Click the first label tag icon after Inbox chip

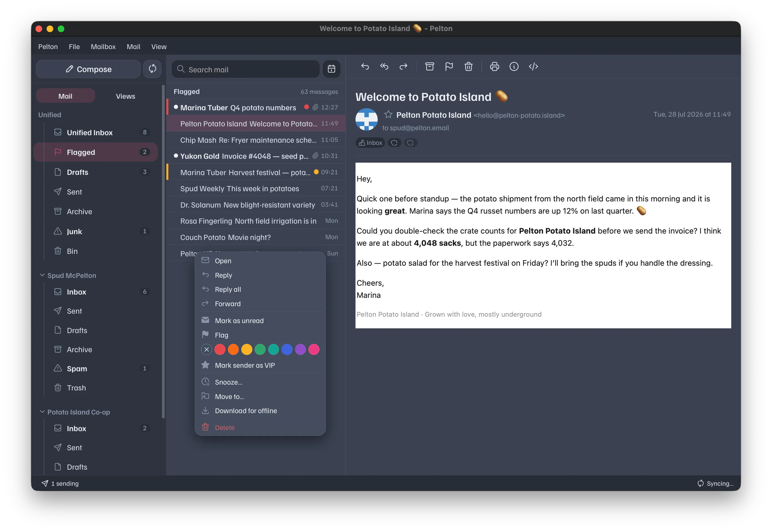pyautogui.click(x=394, y=143)
